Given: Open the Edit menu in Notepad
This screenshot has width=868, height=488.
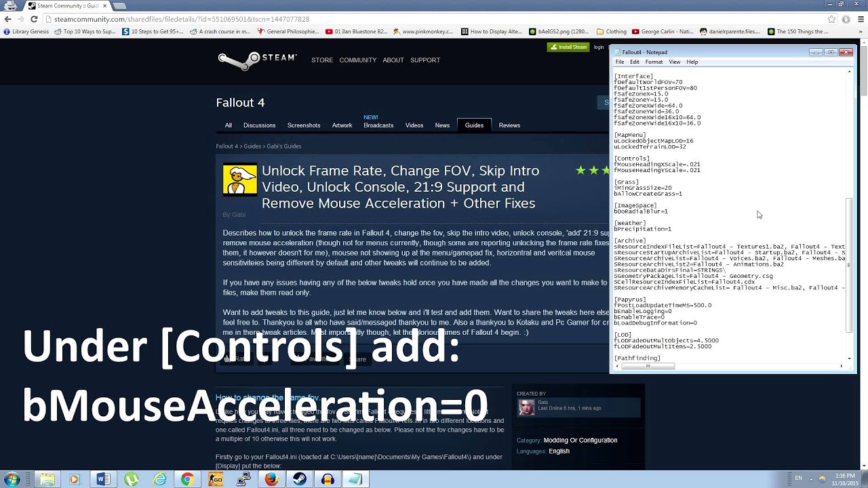Looking at the screenshot, I should point(635,62).
